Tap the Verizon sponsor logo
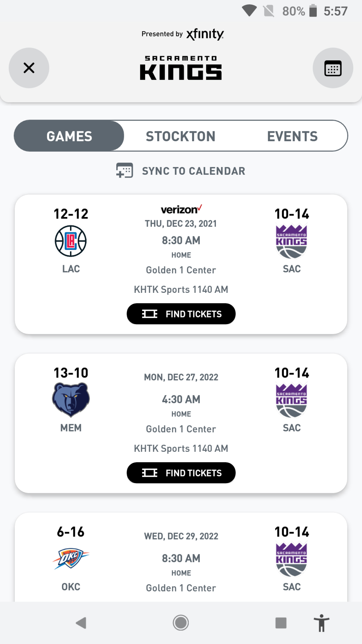Screen dimensions: 362x644 (x=181, y=209)
